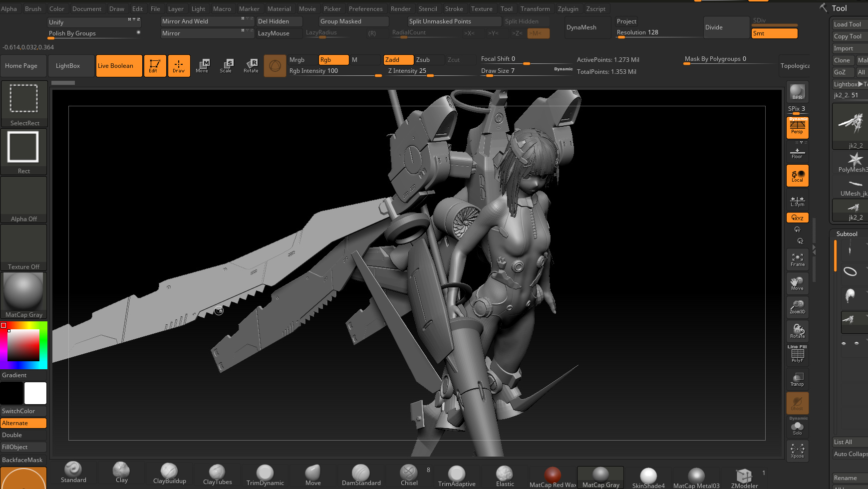Adjust the Rgb Intensity slider

click(335, 71)
